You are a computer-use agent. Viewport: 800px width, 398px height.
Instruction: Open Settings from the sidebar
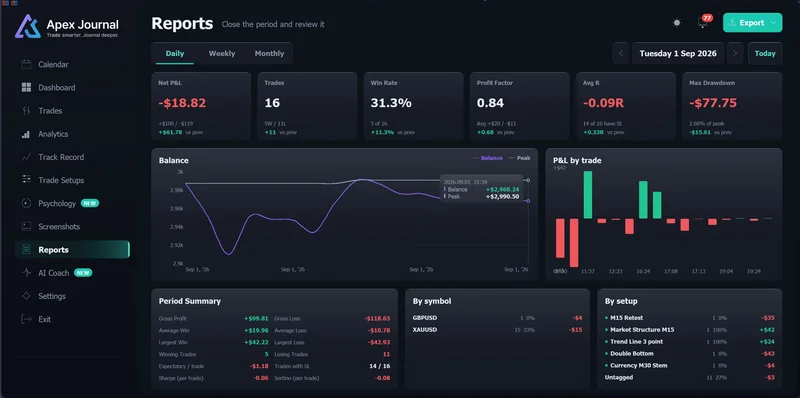(72, 296)
